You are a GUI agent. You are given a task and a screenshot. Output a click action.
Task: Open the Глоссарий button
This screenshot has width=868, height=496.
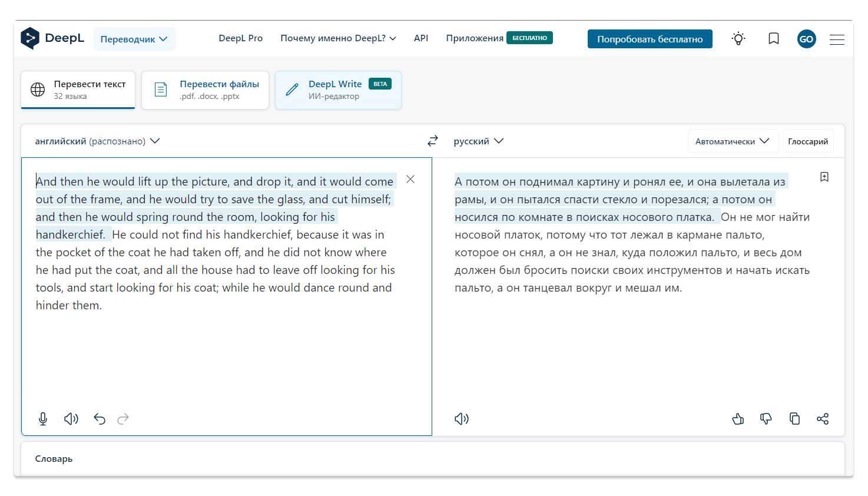pyautogui.click(x=808, y=141)
